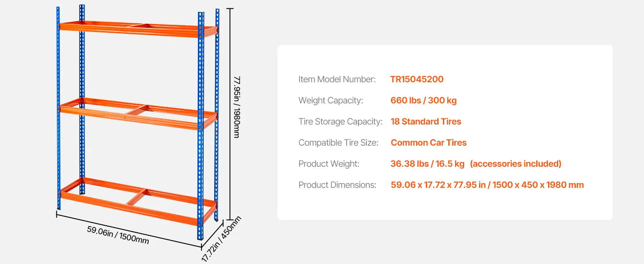Select the "Tire Storage Capacity:" label
This screenshot has height=264, width=644.
tap(340, 121)
